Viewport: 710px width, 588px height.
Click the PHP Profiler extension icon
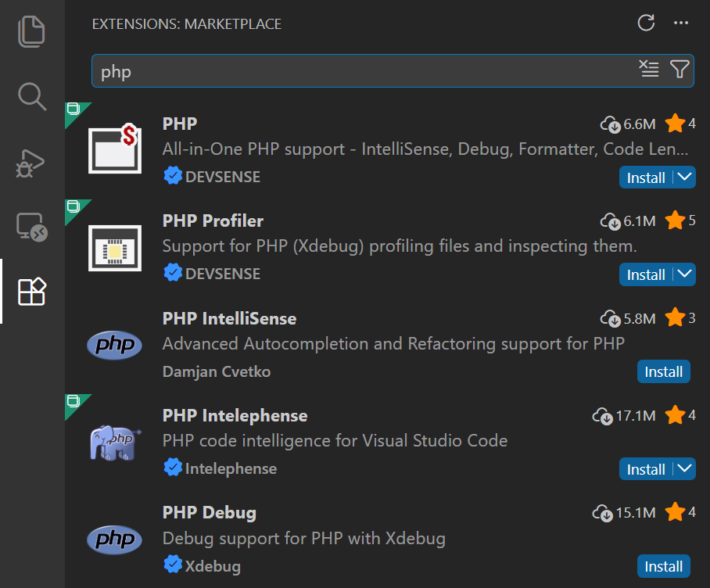(x=115, y=248)
